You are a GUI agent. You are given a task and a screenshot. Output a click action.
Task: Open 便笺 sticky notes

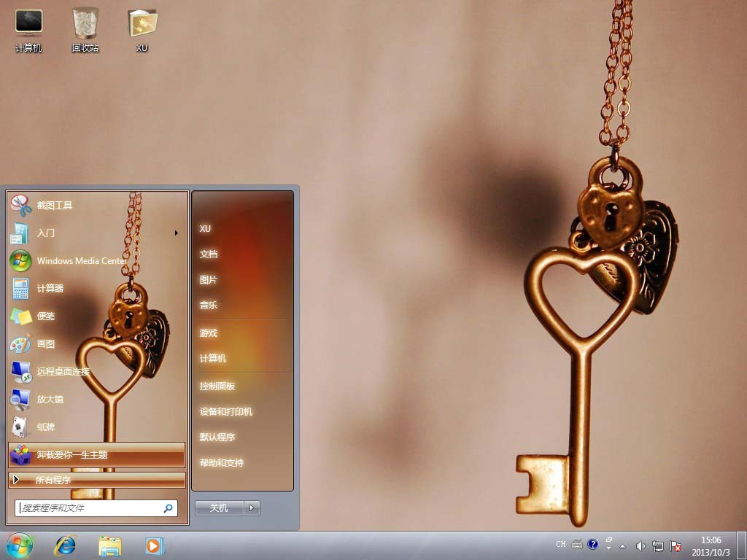click(46, 316)
